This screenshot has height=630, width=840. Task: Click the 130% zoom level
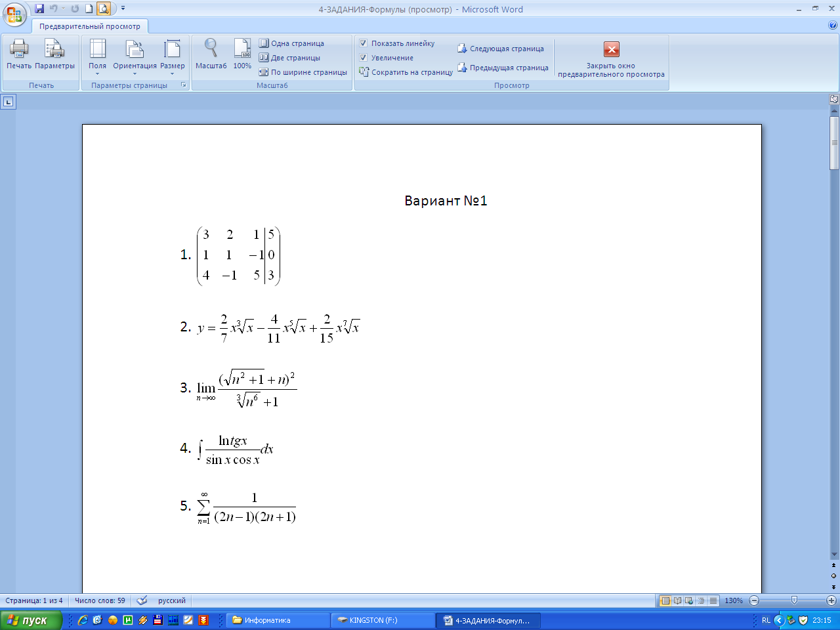(734, 600)
